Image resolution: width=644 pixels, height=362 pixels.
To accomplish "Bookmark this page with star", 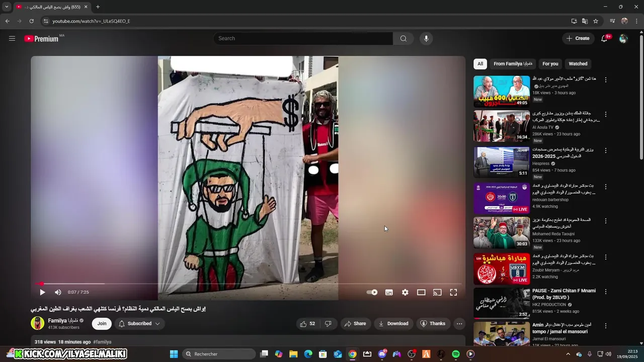I will [x=596, y=21].
